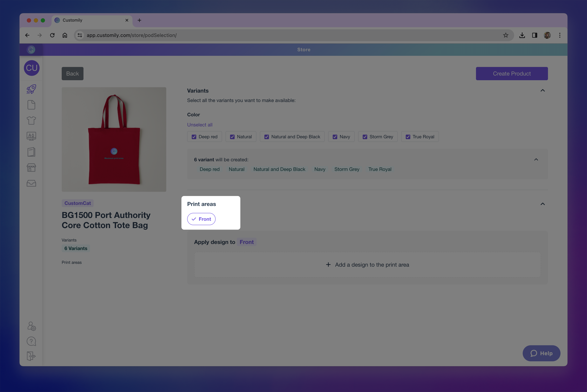Click the rocket icon in sidebar
This screenshot has width=587, height=392.
31,89
